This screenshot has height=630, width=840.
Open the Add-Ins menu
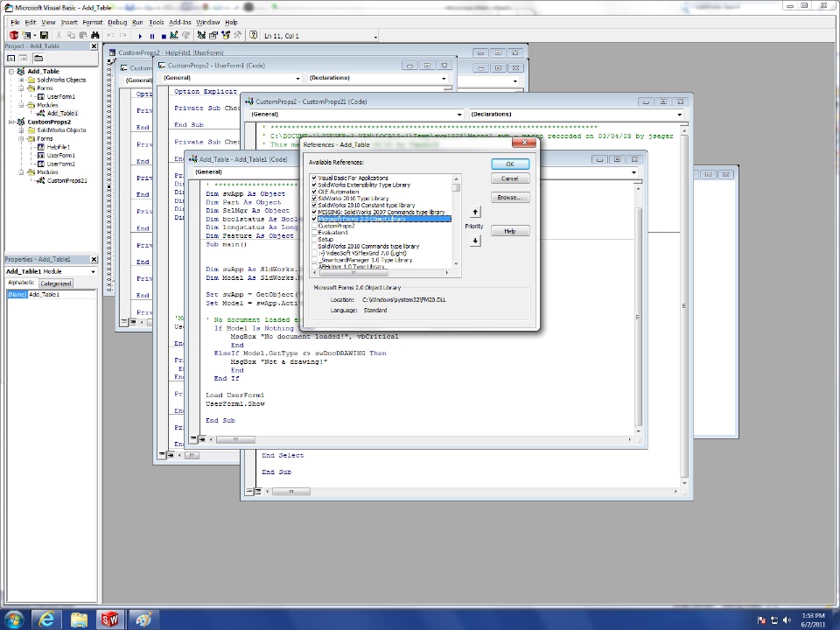(x=180, y=23)
